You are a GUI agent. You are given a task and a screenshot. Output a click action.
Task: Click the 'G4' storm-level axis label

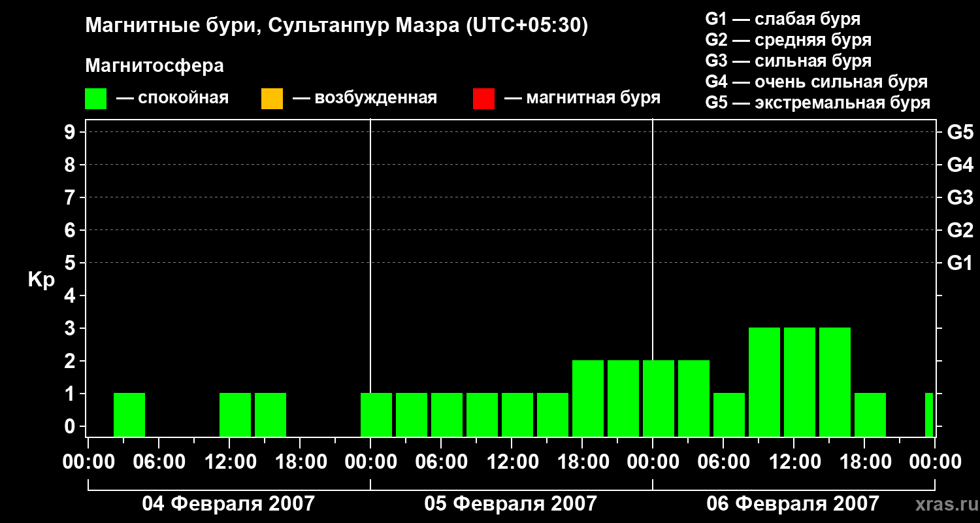[960, 165]
